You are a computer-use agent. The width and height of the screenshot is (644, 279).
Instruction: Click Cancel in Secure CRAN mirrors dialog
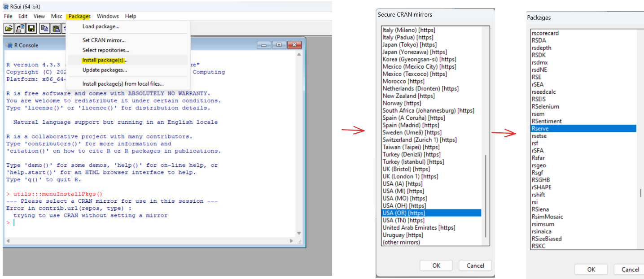click(x=475, y=266)
